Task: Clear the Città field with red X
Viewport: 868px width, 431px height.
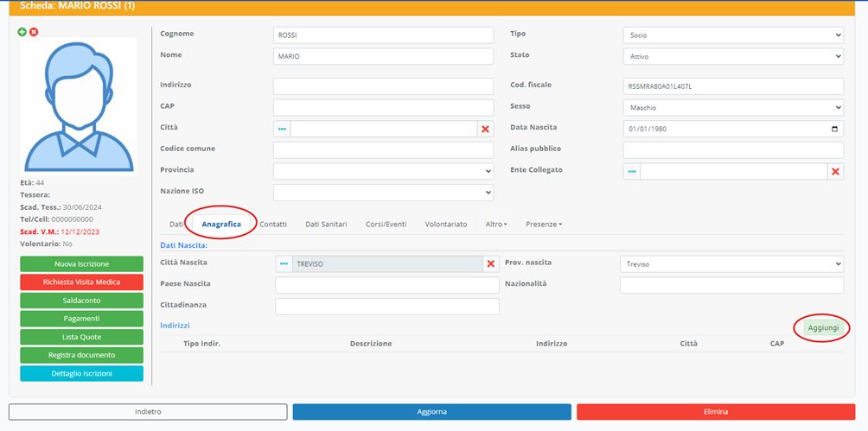Action: tap(485, 129)
